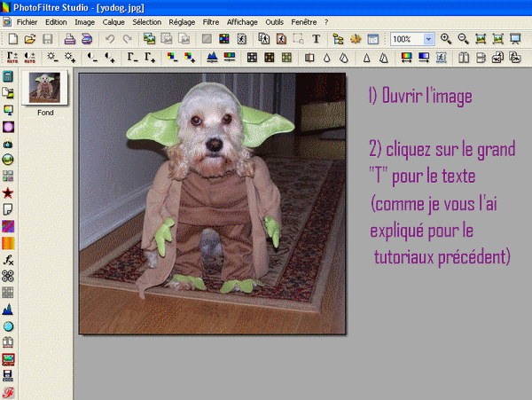Open the Affichage menu
This screenshot has width=532, height=400.
pyautogui.click(x=242, y=22)
